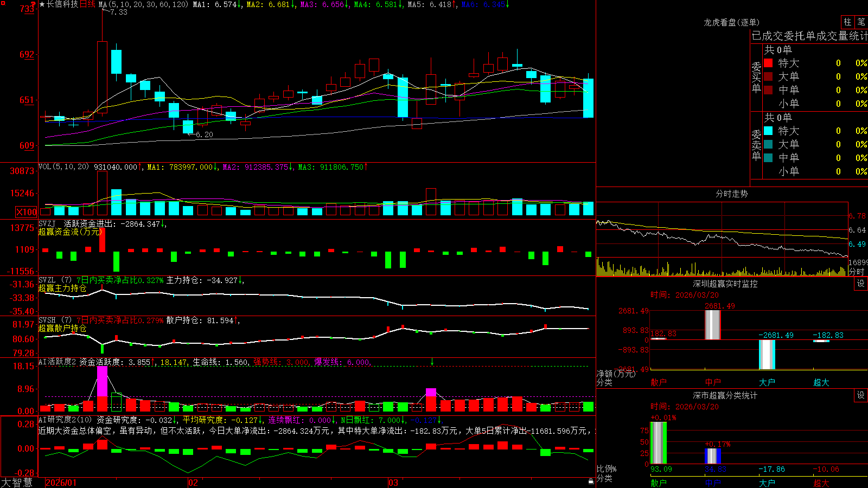Click the 93.09 散户 green bar in 分类统计
This screenshot has width=868, height=488.
[x=658, y=443]
